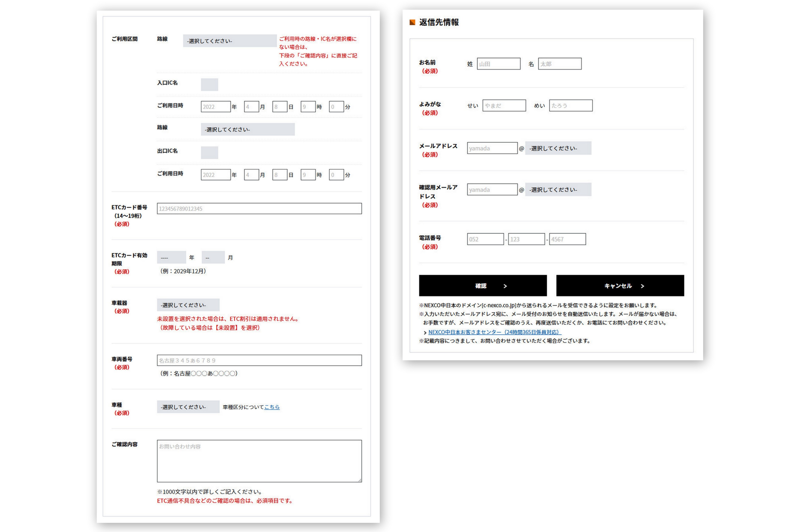The height and width of the screenshot is (532, 799).
Task: Click the めい reading input field
Action: coord(570,106)
